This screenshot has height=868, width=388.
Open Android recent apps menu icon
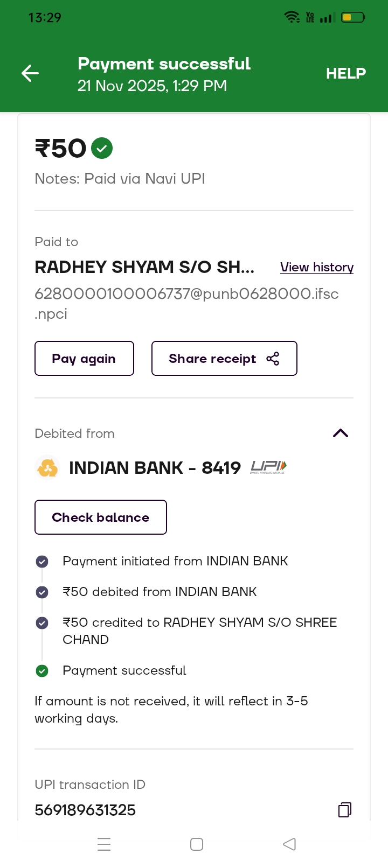pyautogui.click(x=104, y=844)
